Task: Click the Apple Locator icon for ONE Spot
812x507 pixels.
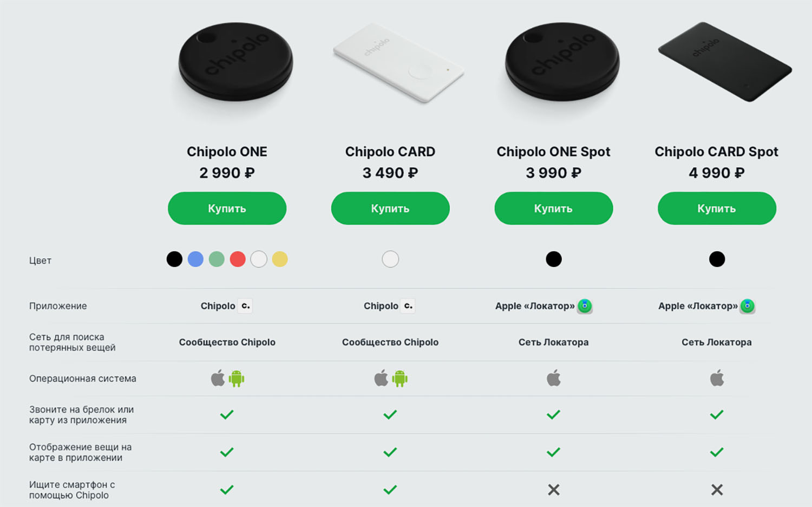Action: [x=585, y=306]
